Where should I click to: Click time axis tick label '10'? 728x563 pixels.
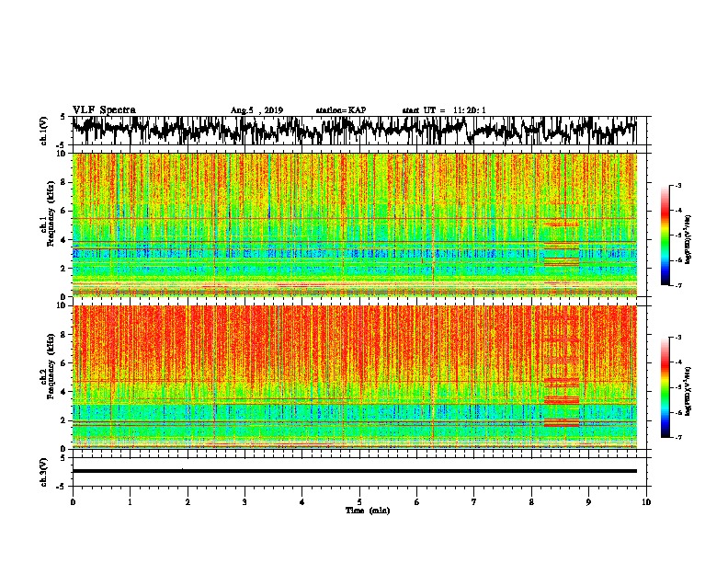pos(646,502)
